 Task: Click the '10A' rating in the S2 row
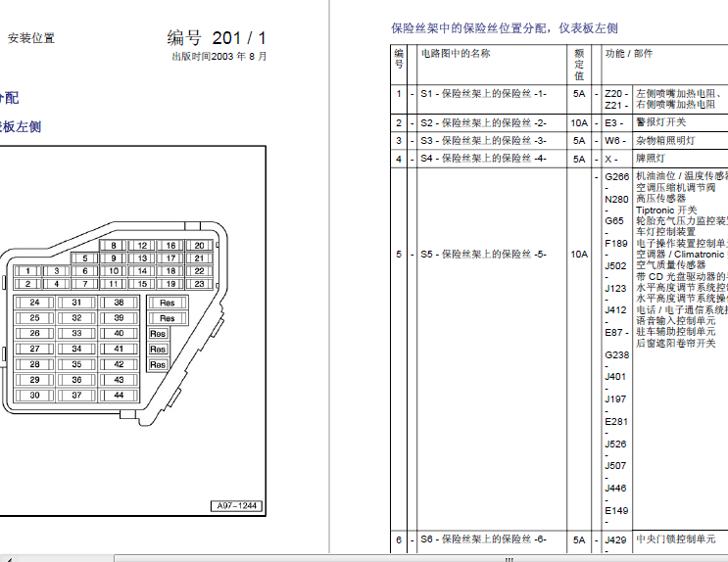point(579,123)
